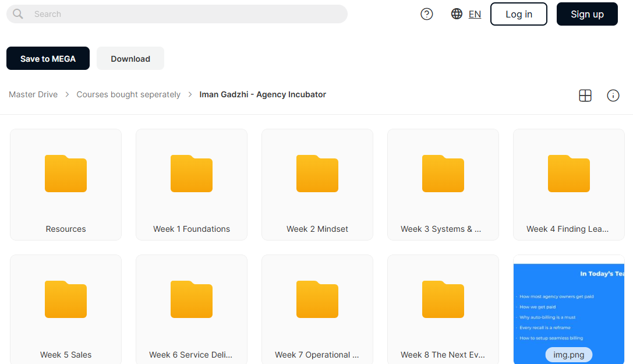Viewport: 633px width, 364px height.
Task: Open the EN language selector
Action: point(475,15)
